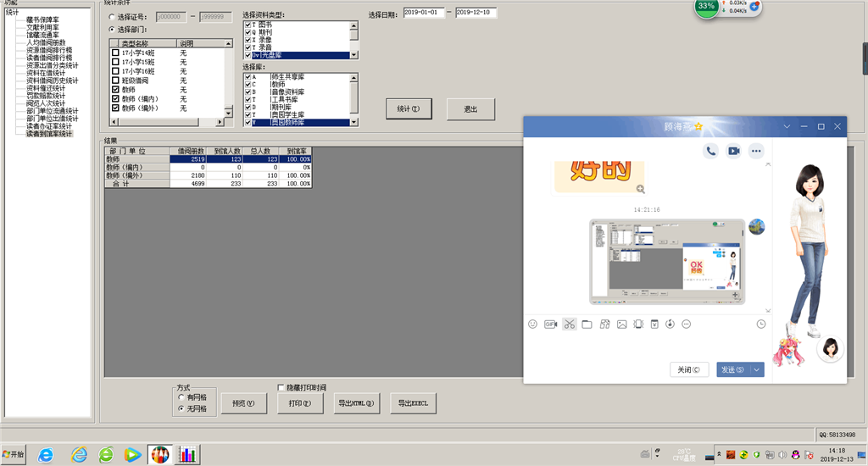Click the 导出HTML button
The image size is (868, 466).
(357, 403)
